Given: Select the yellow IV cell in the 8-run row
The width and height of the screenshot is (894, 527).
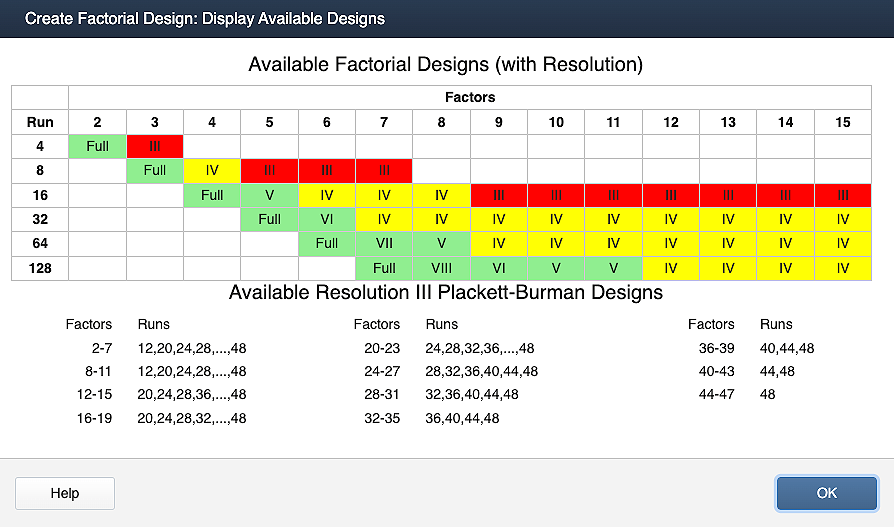Looking at the screenshot, I should point(212,170).
